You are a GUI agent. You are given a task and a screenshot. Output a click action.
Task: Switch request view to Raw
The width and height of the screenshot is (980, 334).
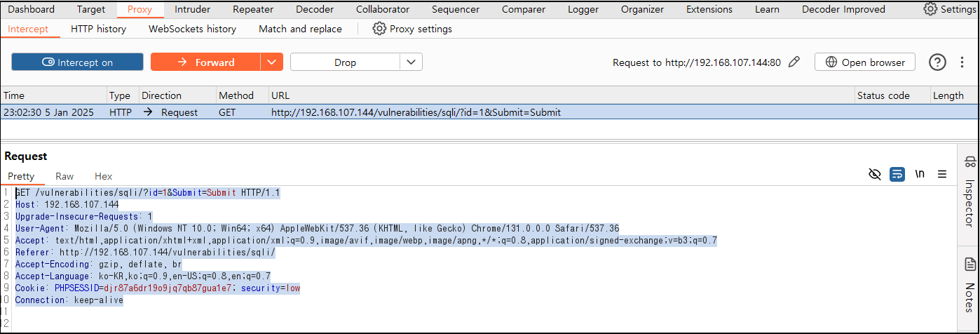(64, 176)
